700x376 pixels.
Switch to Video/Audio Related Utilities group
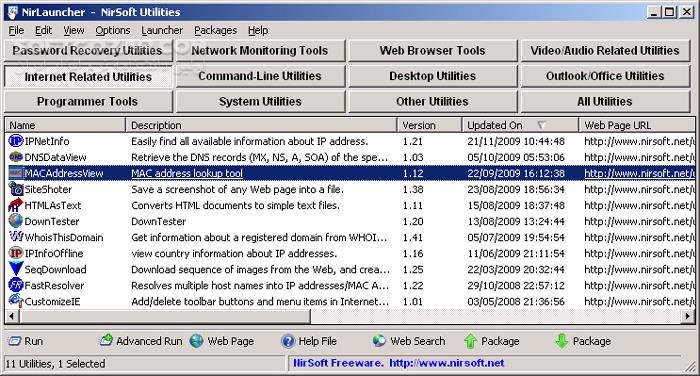(x=605, y=50)
